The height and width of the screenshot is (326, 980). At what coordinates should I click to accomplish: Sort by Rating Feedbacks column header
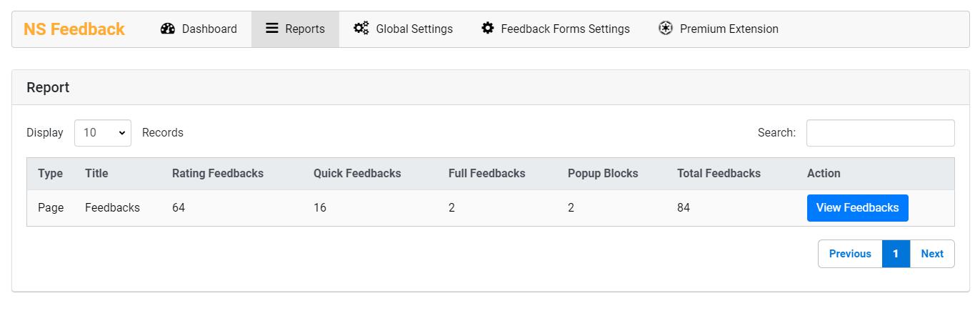218,174
